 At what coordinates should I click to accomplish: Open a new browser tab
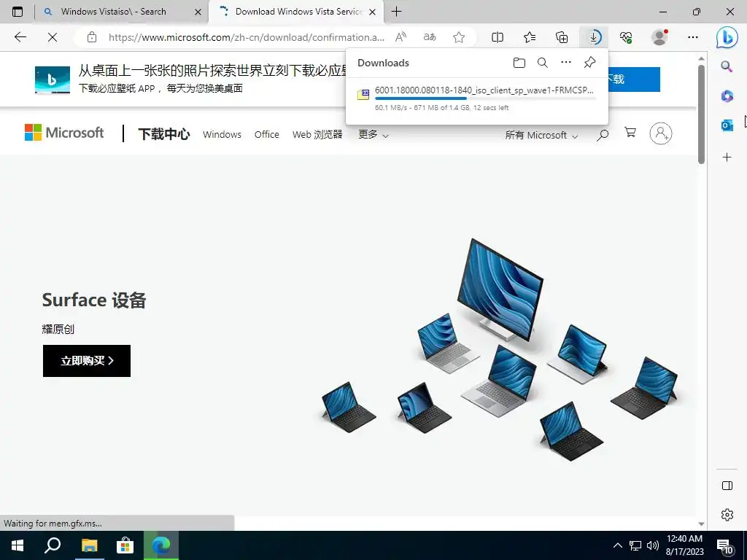pyautogui.click(x=396, y=12)
